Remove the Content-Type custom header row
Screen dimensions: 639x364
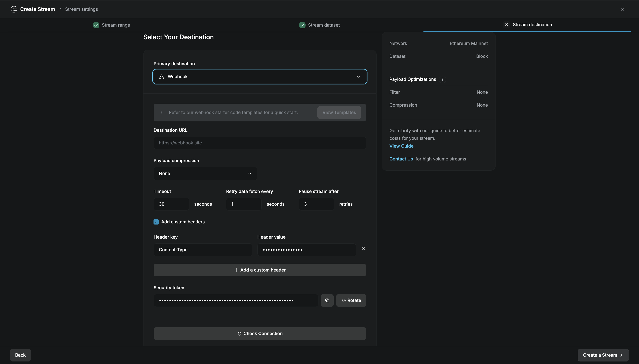363,249
